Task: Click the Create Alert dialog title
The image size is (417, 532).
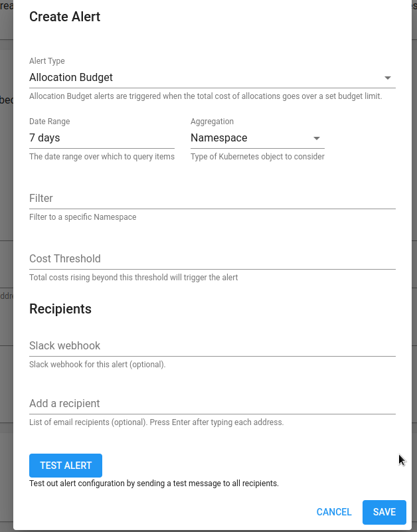Action: pyautogui.click(x=65, y=17)
